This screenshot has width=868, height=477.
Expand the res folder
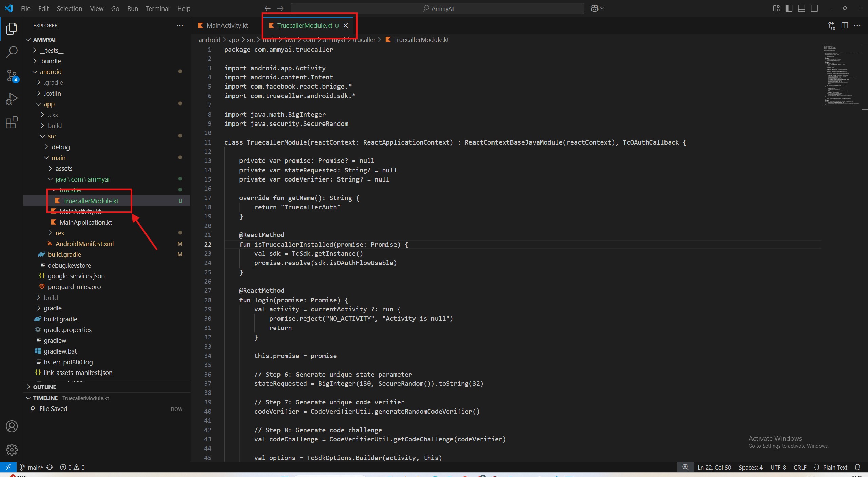click(59, 233)
